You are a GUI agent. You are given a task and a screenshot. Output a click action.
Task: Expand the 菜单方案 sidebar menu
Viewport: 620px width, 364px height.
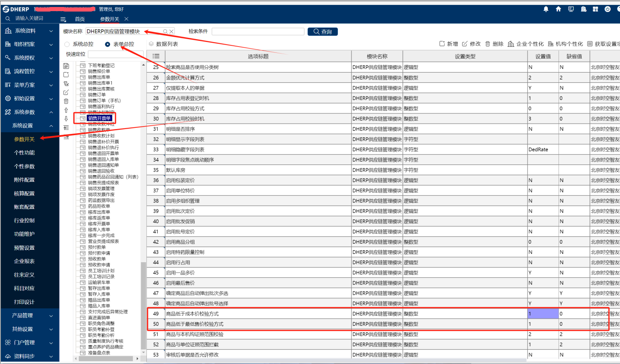coord(29,85)
